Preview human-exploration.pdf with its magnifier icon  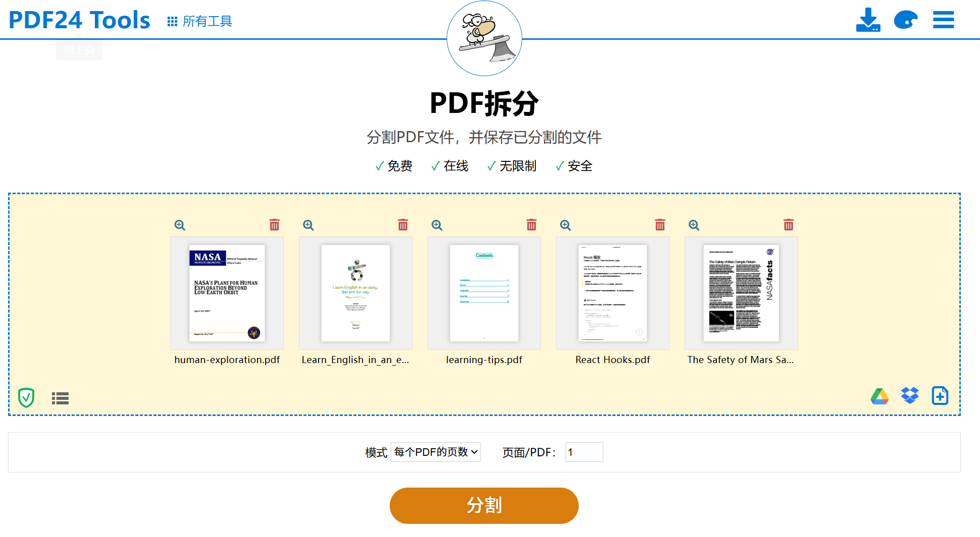coord(180,225)
